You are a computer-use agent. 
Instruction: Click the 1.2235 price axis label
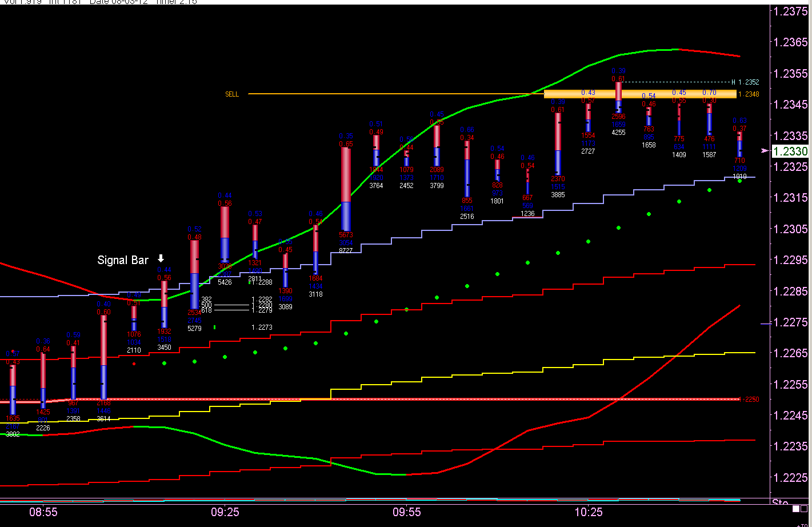tap(790, 446)
